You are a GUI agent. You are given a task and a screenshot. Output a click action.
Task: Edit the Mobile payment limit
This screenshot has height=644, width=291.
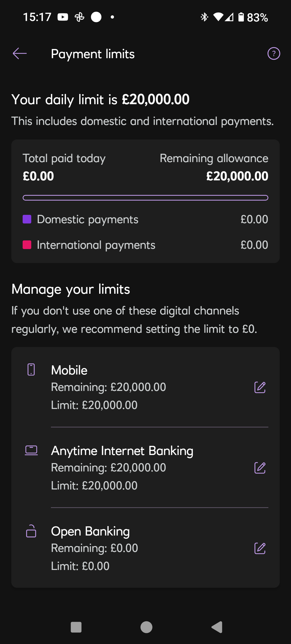coord(260,387)
